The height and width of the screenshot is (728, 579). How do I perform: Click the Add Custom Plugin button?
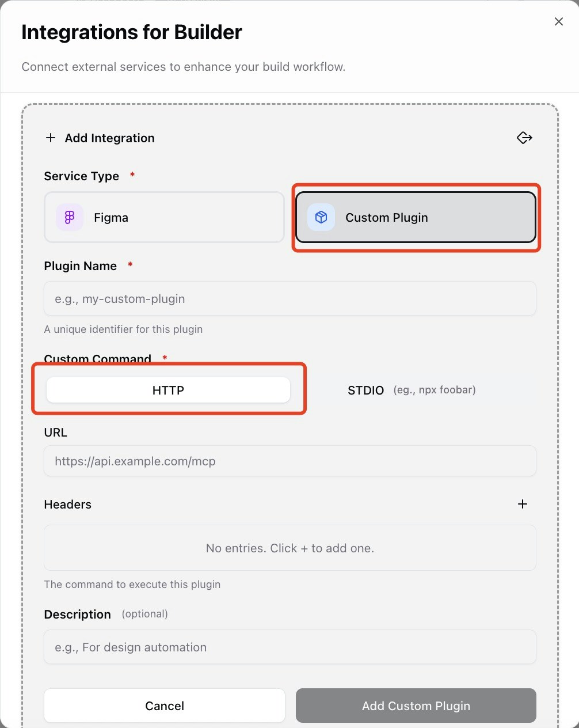416,706
